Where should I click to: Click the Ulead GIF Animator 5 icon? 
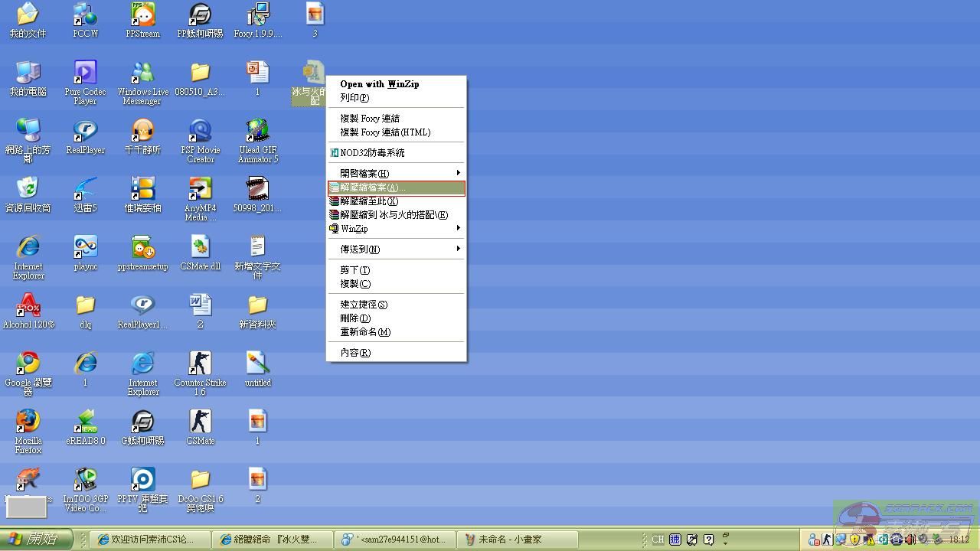tap(257, 132)
